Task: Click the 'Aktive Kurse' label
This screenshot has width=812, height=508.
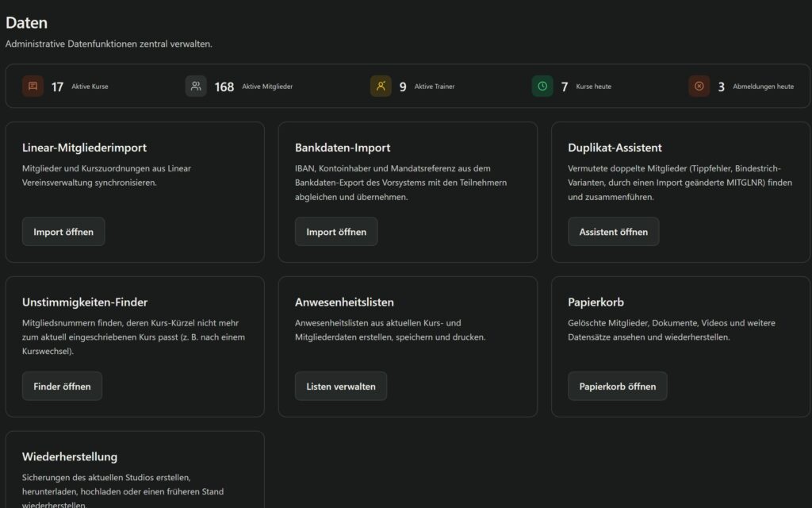Action: [x=90, y=87]
